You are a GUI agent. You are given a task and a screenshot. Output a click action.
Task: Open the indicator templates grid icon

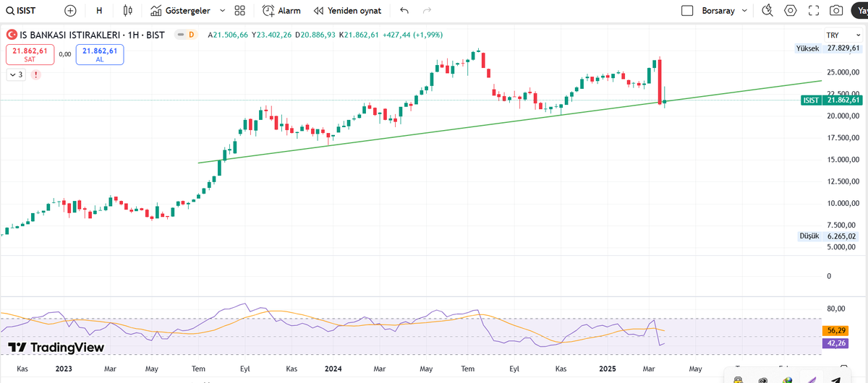click(x=240, y=11)
